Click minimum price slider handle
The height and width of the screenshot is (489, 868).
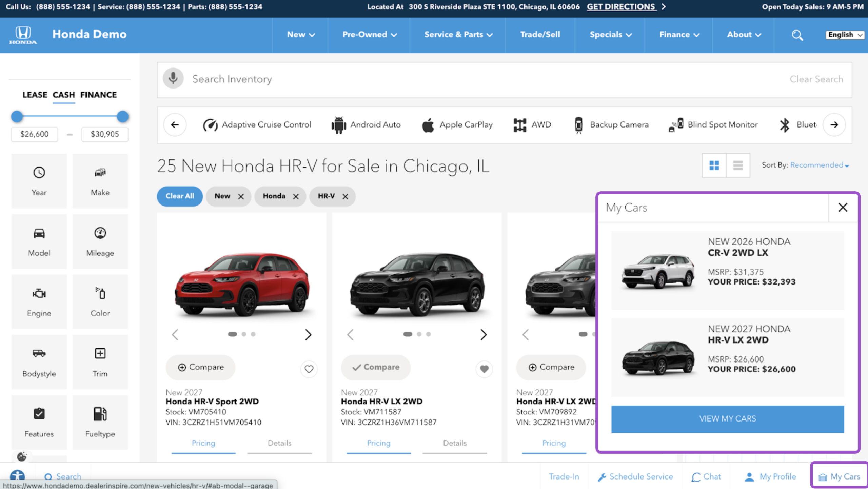(17, 116)
